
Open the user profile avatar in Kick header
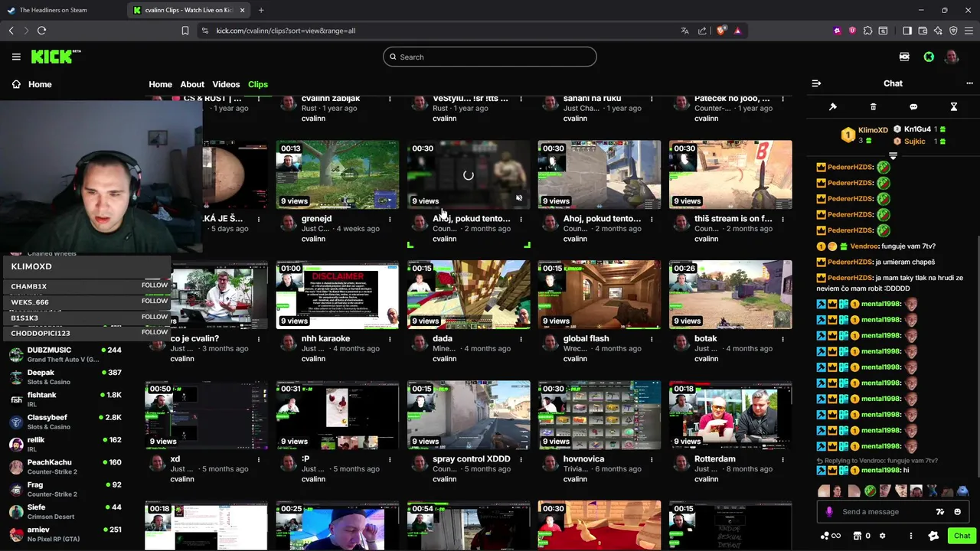click(952, 57)
